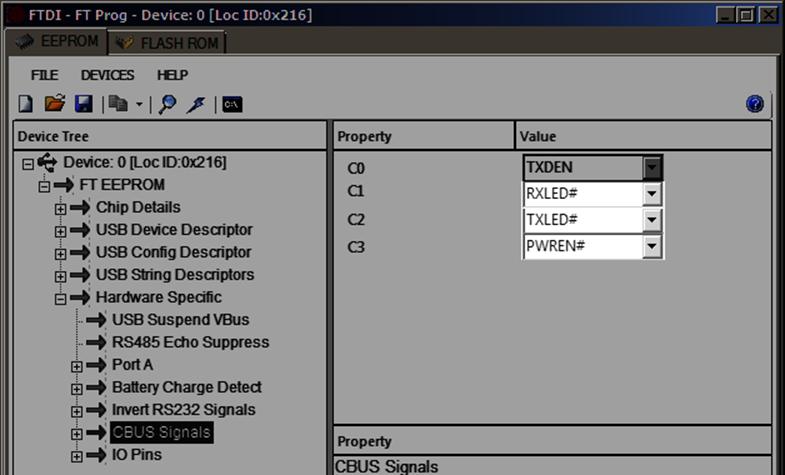The width and height of the screenshot is (785, 475).
Task: Minimize the FT Prog window
Action: [725, 15]
